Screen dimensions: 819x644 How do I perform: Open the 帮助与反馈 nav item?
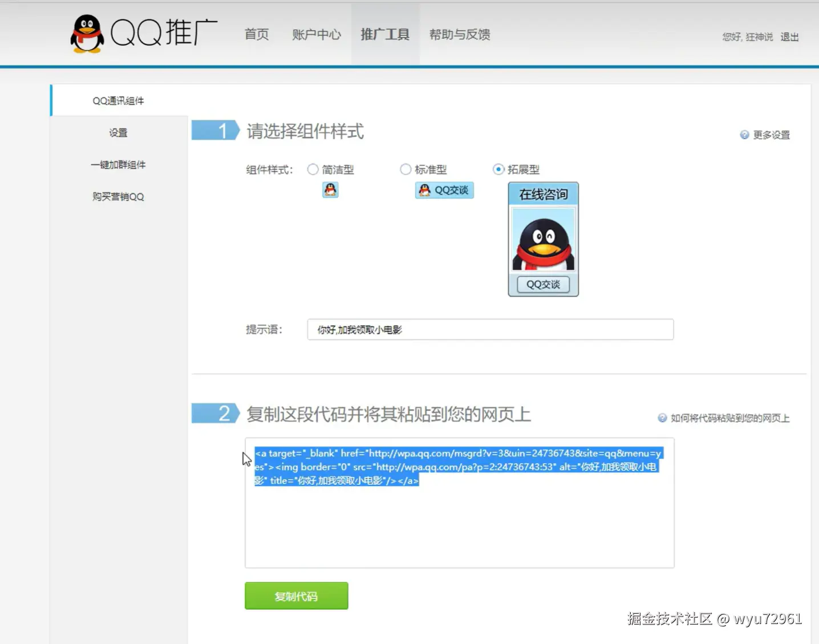coord(460,34)
